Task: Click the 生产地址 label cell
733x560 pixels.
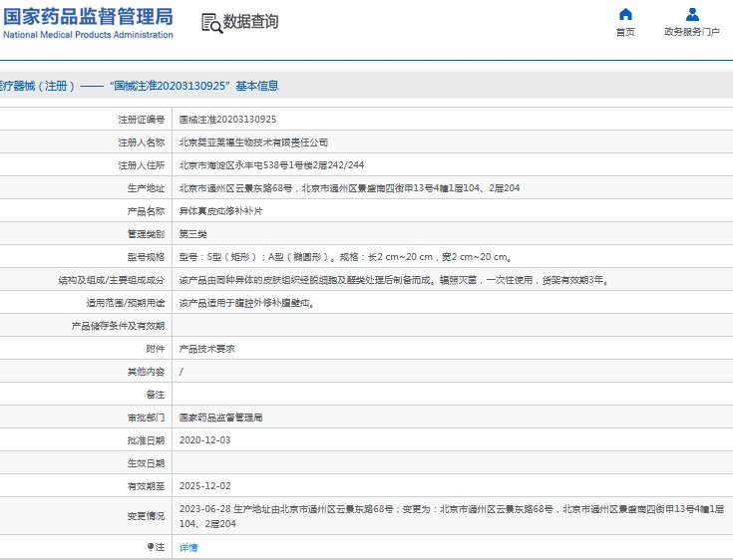Action: (146, 188)
